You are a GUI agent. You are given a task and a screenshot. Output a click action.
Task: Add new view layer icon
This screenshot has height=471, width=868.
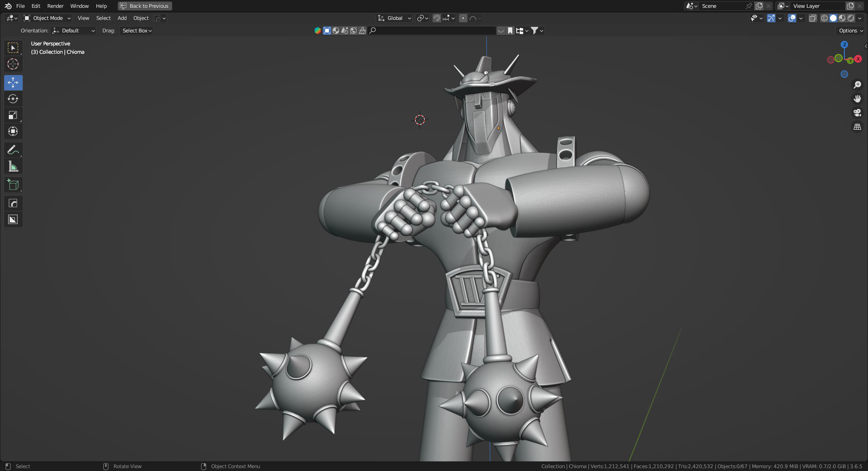coord(850,6)
